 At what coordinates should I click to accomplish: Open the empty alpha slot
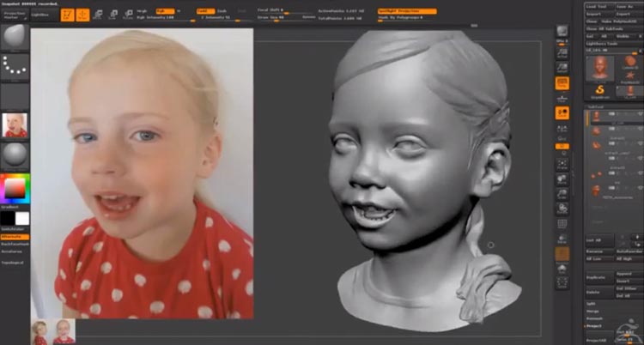coord(15,96)
